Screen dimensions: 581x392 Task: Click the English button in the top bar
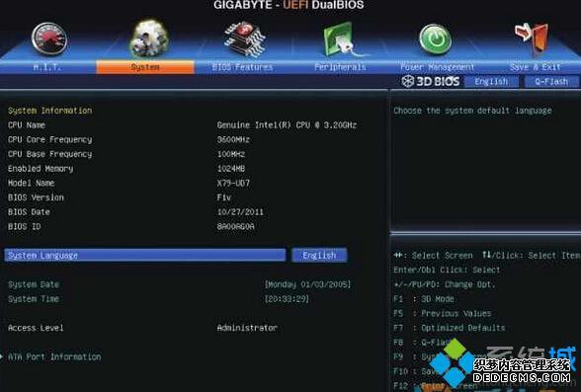point(491,81)
